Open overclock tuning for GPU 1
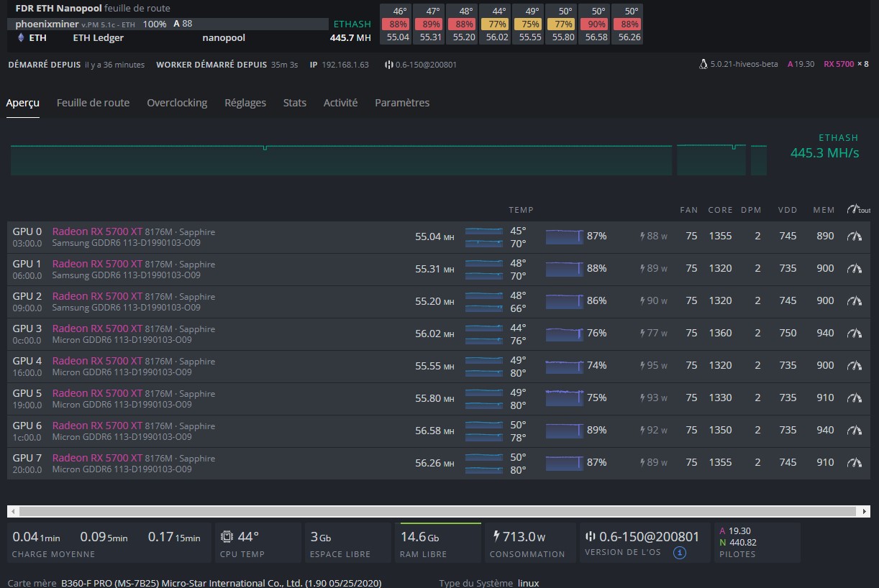The height and width of the screenshot is (588, 879). point(855,268)
